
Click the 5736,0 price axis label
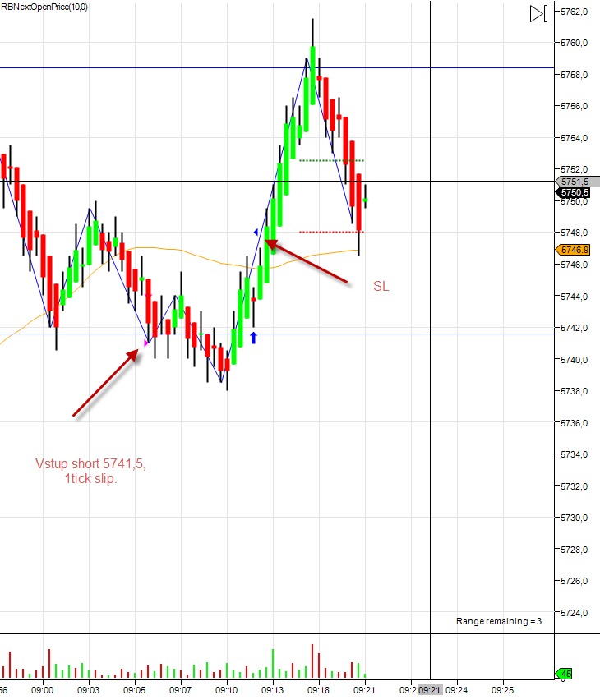(x=574, y=423)
